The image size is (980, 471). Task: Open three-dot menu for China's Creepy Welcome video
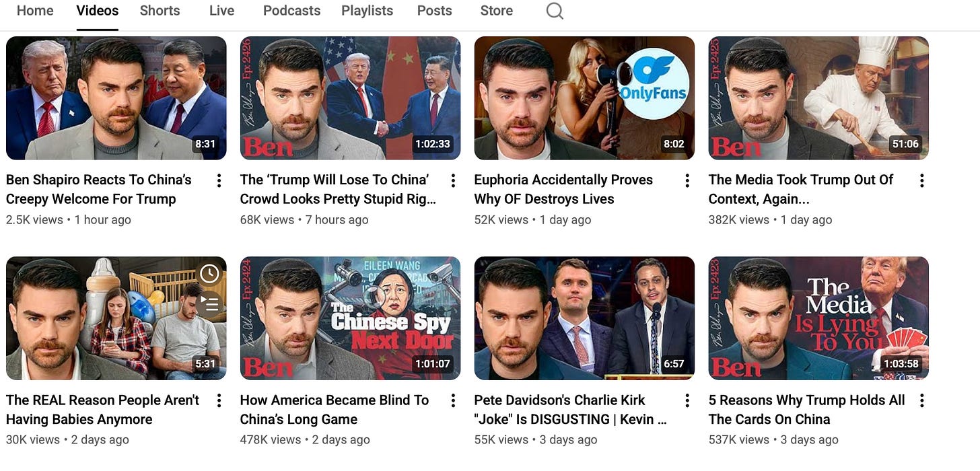point(219,180)
